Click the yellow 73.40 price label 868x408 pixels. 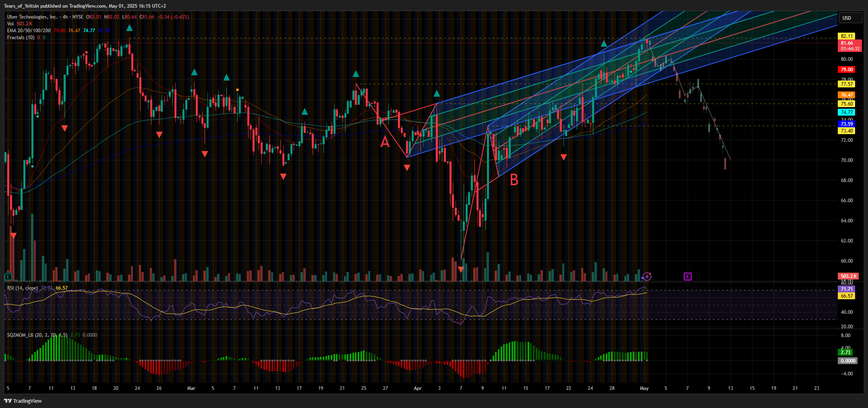(847, 131)
